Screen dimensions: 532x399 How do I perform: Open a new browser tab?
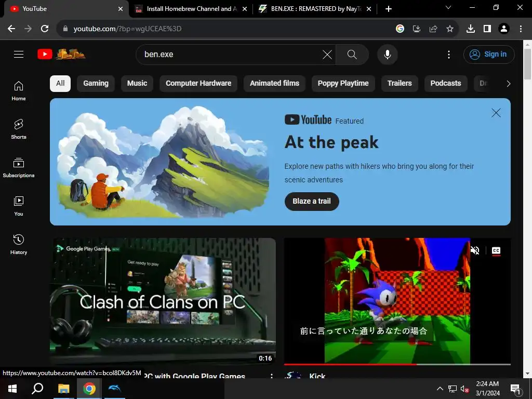[389, 9]
